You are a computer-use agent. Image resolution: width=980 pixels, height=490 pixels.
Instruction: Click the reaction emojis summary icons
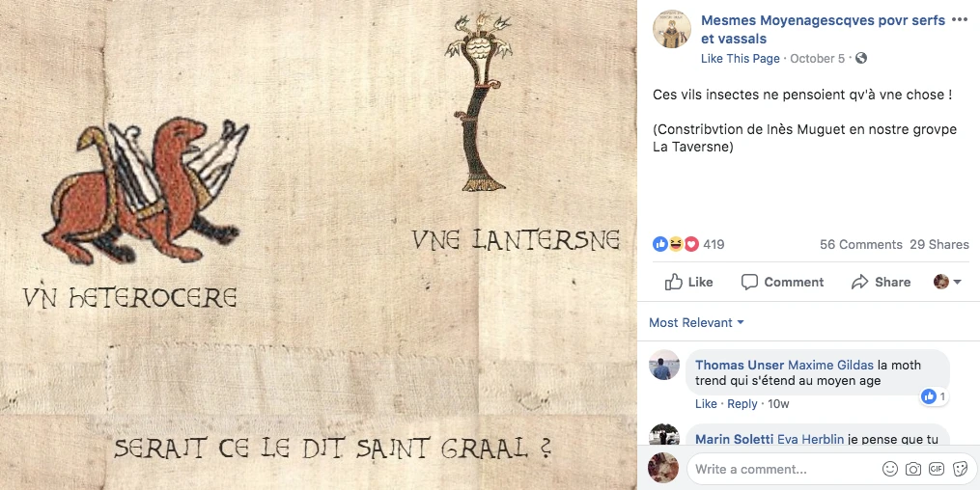click(676, 244)
